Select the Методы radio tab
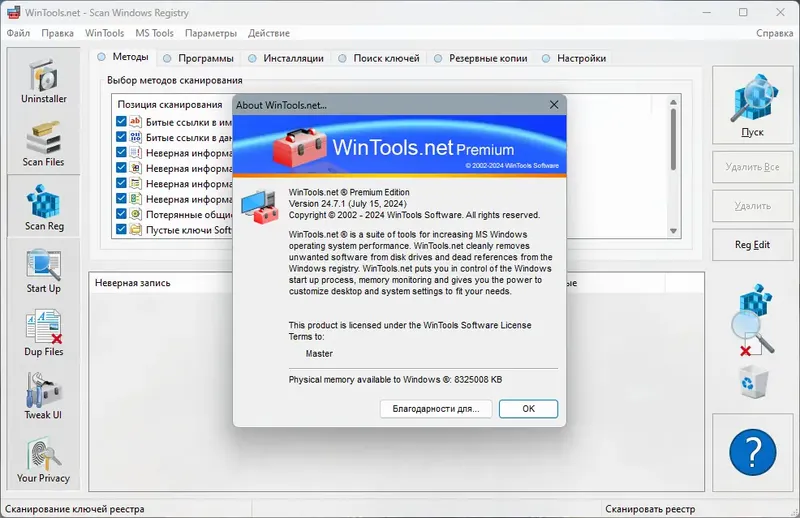The width and height of the screenshot is (800, 518). pyautogui.click(x=123, y=57)
